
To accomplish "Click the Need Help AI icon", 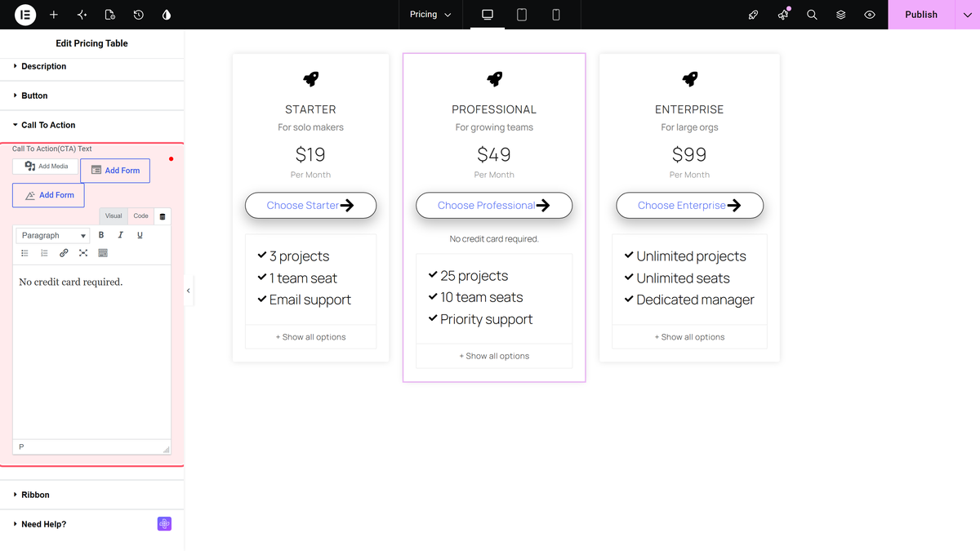I will click(x=164, y=524).
